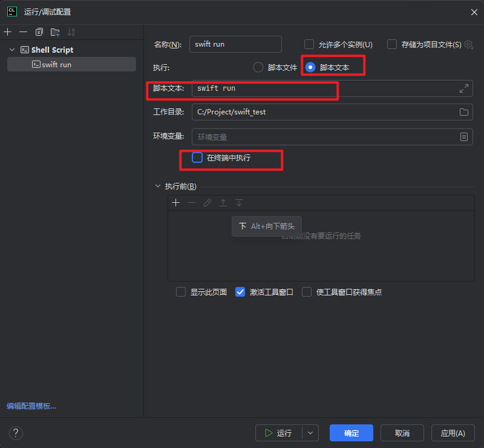The height and width of the screenshot is (448, 484).
Task: Browse for a working directory folder
Action: pyautogui.click(x=463, y=112)
